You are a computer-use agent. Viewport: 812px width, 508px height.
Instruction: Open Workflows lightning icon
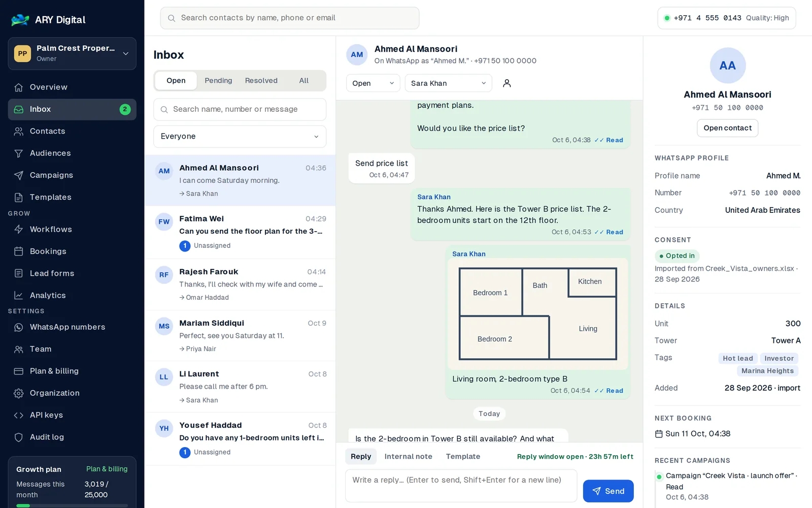(x=19, y=229)
